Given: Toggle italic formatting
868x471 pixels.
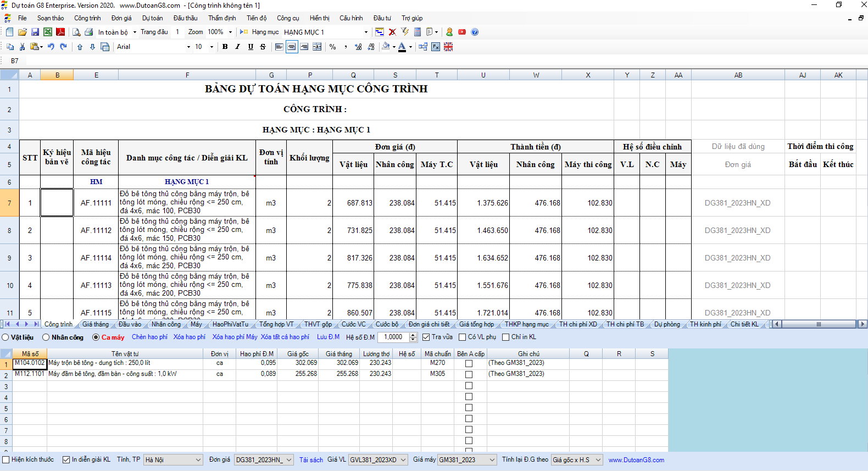Looking at the screenshot, I should click(237, 47).
